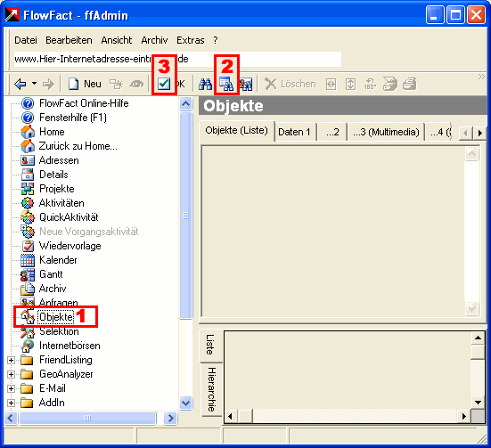Click the back arrow toolbar icon
This screenshot has height=448, width=491.
point(20,84)
